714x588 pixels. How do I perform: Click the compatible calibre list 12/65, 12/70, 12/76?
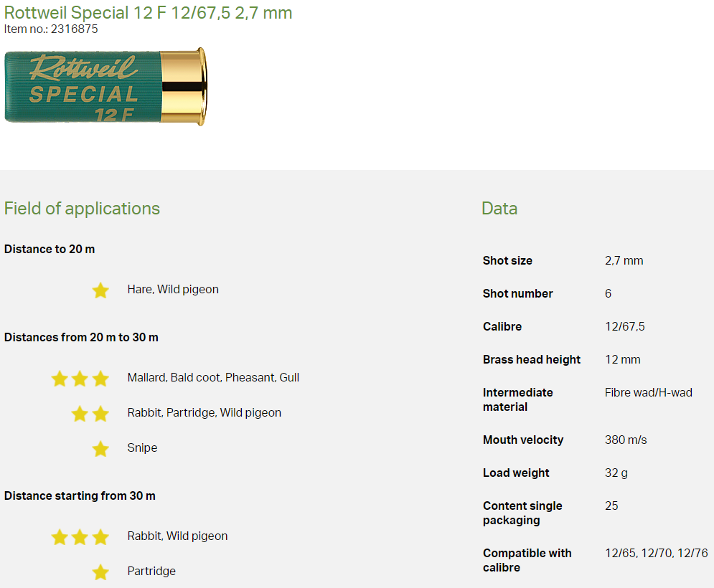point(656,553)
